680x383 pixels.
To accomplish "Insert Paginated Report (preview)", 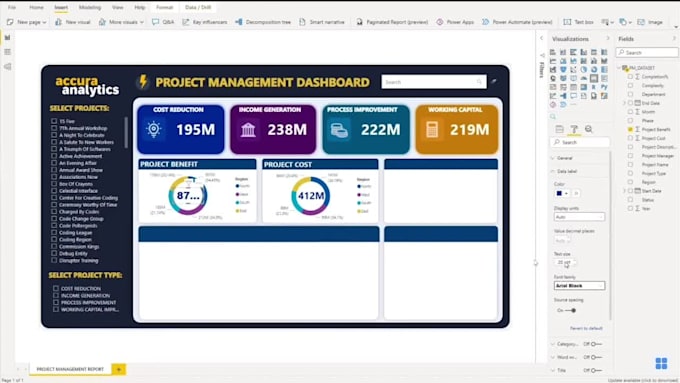I will (392, 22).
